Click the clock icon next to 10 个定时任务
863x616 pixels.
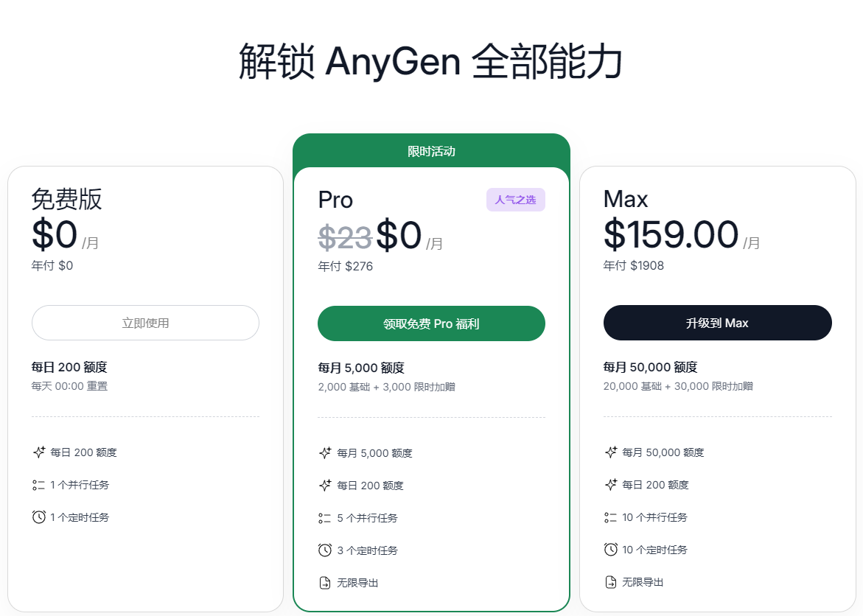(609, 549)
